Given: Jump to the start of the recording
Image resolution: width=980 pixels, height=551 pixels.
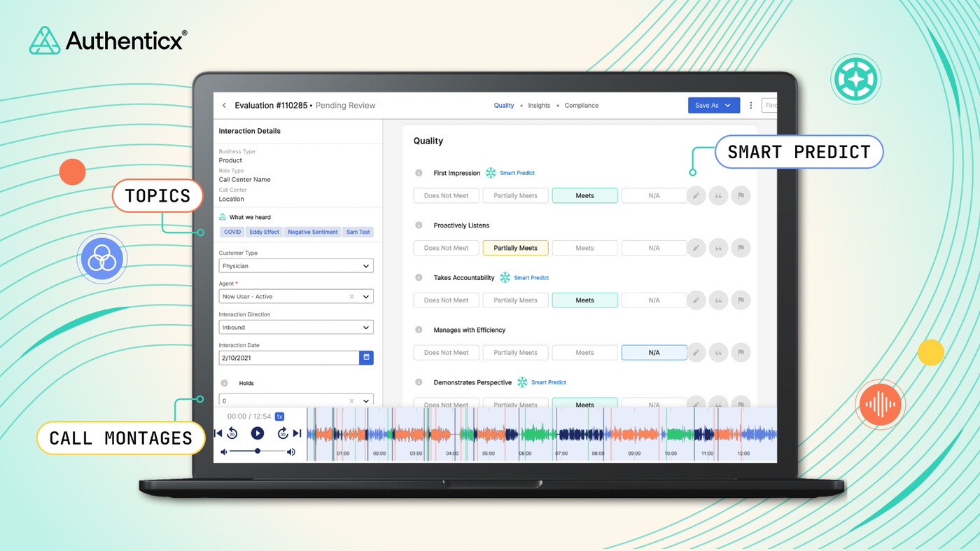Looking at the screenshot, I should pyautogui.click(x=218, y=433).
